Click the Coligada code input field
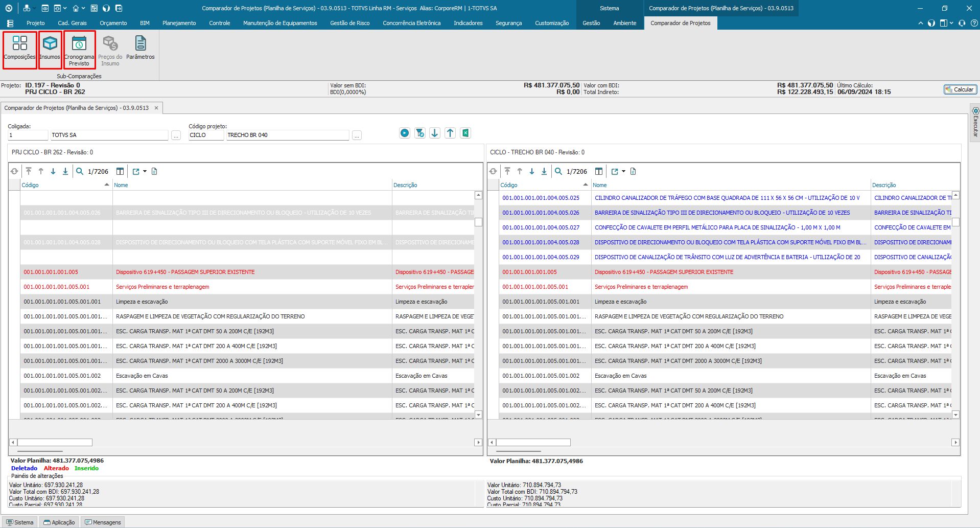 coord(28,135)
